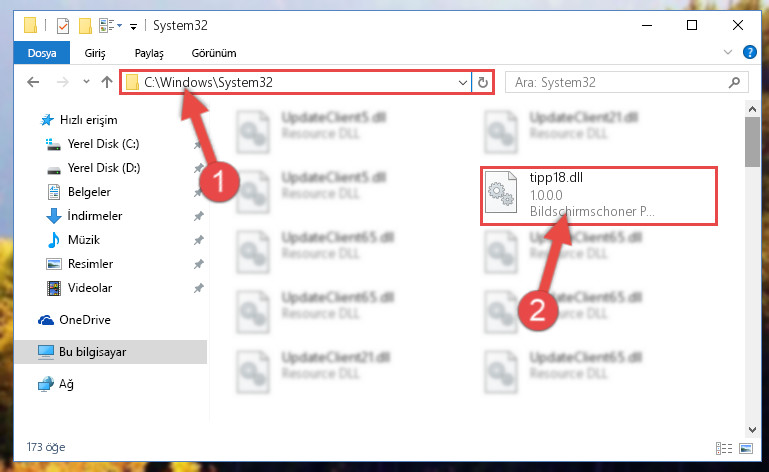Open the recent locations dropdown arrow
This screenshot has height=472, width=769.
click(86, 81)
